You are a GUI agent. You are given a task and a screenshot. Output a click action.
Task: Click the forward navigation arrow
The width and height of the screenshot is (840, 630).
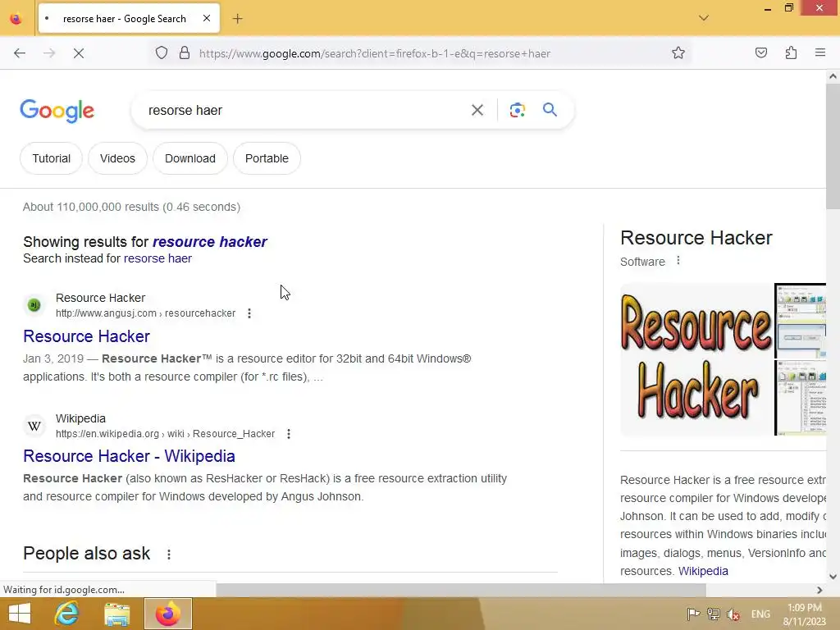[49, 53]
